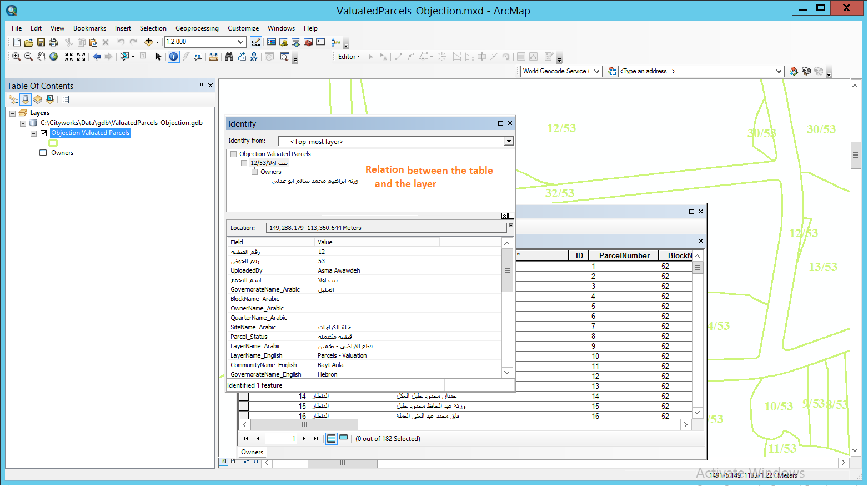Collapse the Owners node in Identify tree

point(254,172)
